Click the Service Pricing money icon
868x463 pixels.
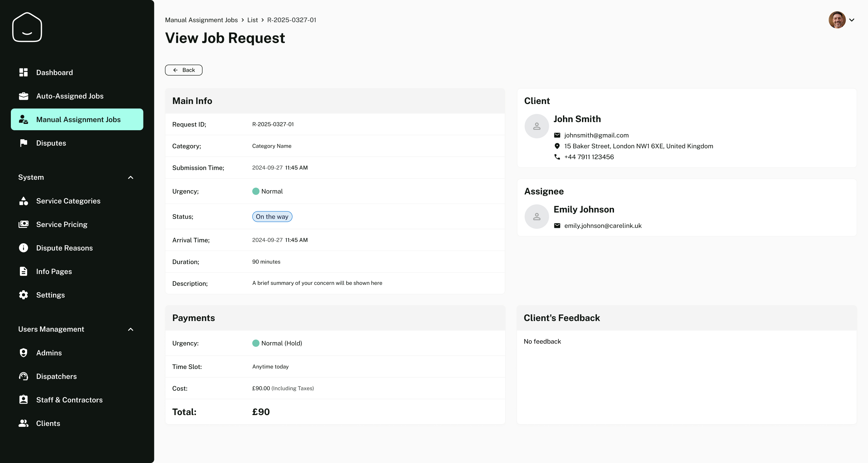click(24, 225)
